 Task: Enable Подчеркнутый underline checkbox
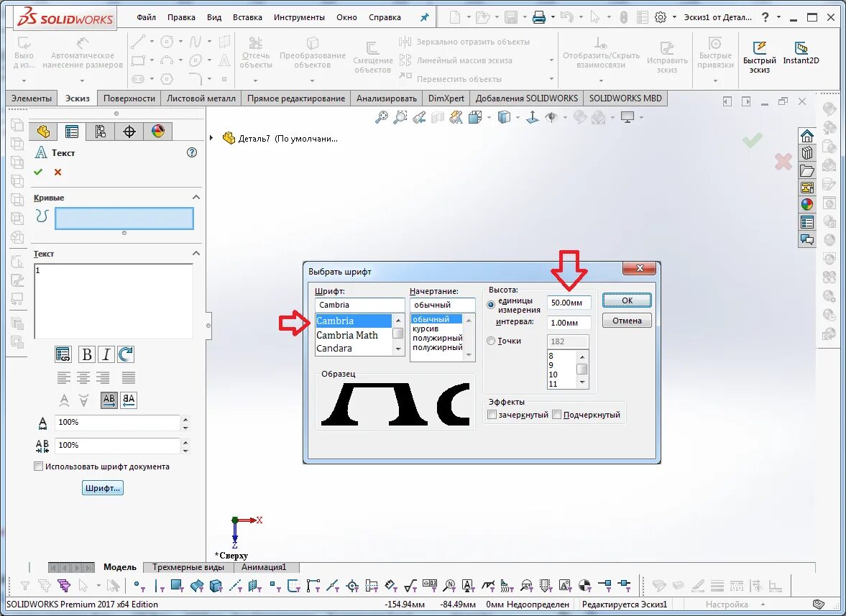[557, 415]
